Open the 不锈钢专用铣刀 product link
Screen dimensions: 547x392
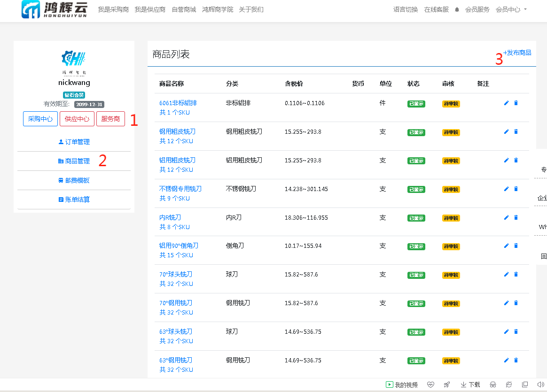(x=180, y=189)
